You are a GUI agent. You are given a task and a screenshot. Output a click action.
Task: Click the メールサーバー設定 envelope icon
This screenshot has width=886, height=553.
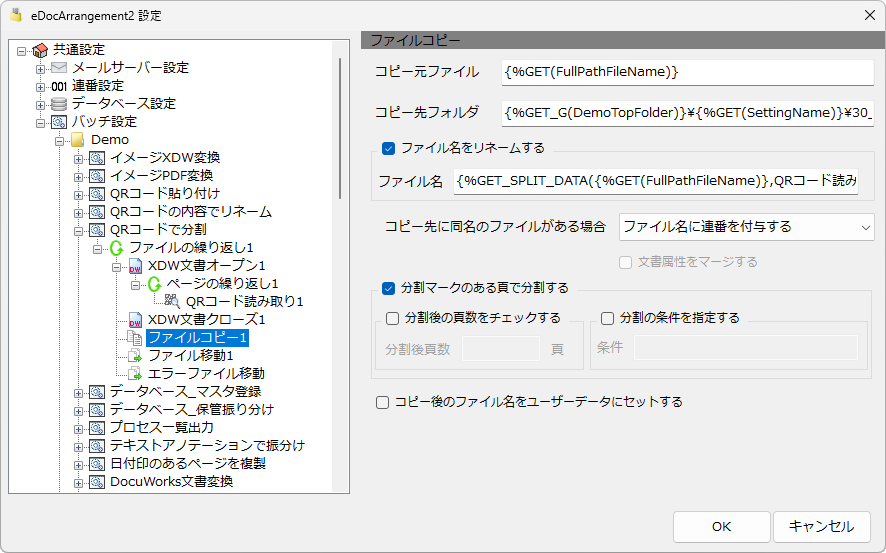pos(59,68)
